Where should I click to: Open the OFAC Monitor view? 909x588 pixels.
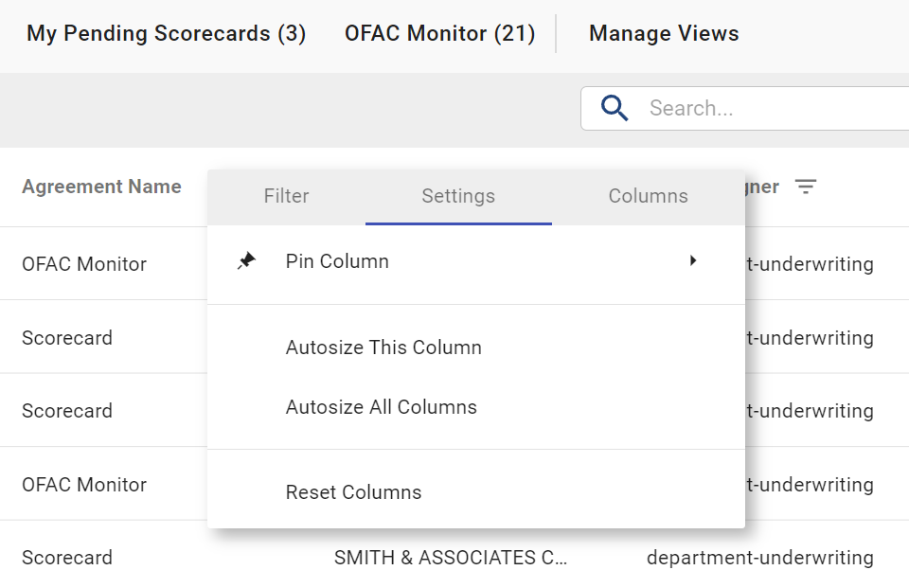pyautogui.click(x=439, y=33)
